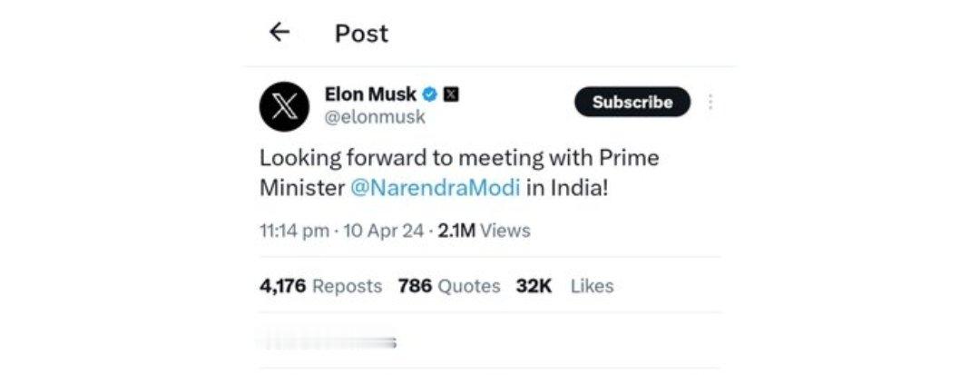
Task: Click the Subscribe button
Action: [x=632, y=102]
